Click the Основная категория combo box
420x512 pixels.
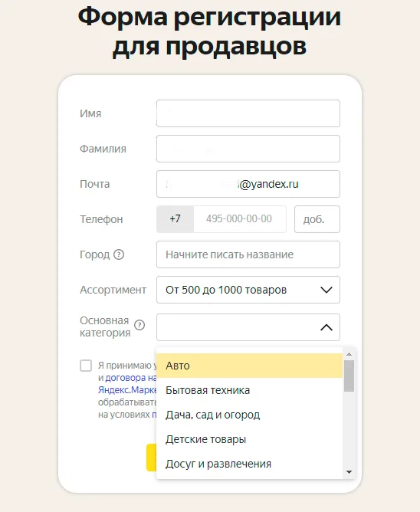(248, 327)
